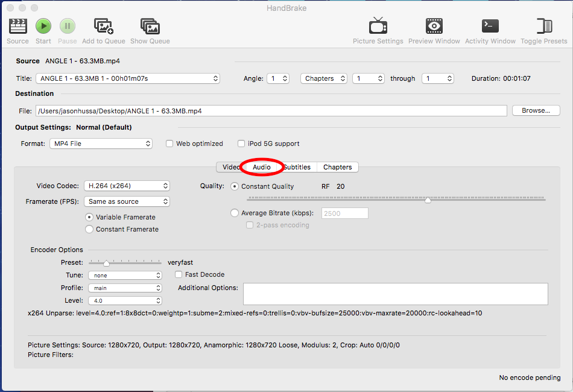Screen dimensions: 573x392
Task: Open the Video Codec dropdown
Action: (x=127, y=186)
